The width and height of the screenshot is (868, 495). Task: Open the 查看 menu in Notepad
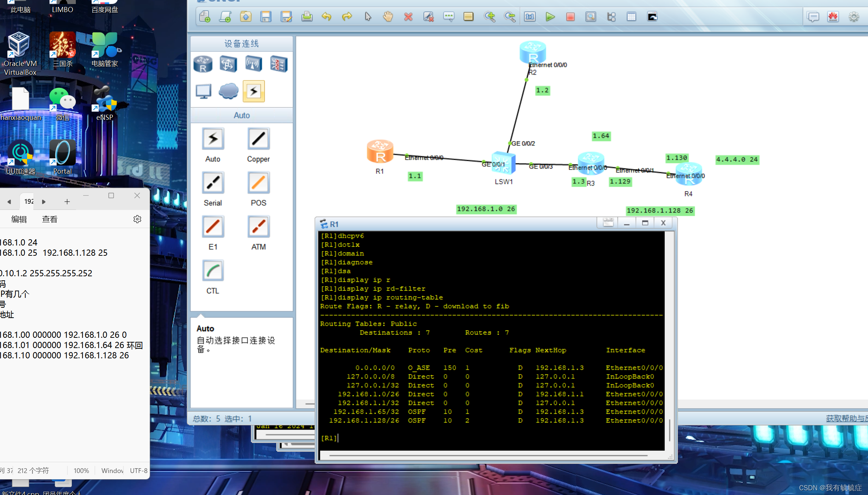[50, 219]
